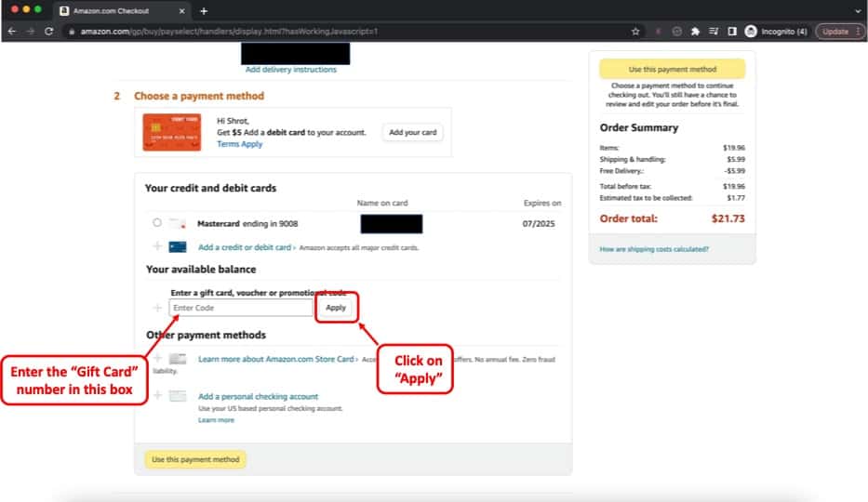The height and width of the screenshot is (502, 868).
Task: Select the Mastercard ending in 9008 radio button
Action: (157, 223)
